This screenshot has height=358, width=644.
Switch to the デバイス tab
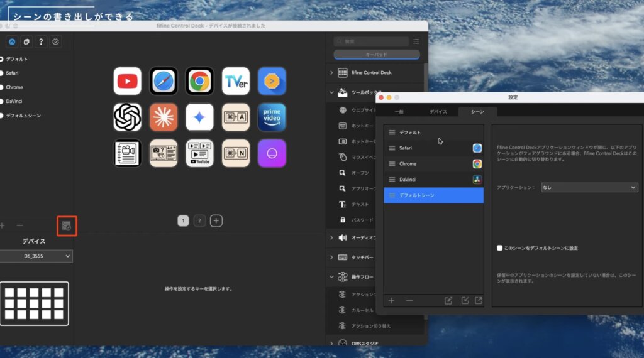[x=438, y=111]
